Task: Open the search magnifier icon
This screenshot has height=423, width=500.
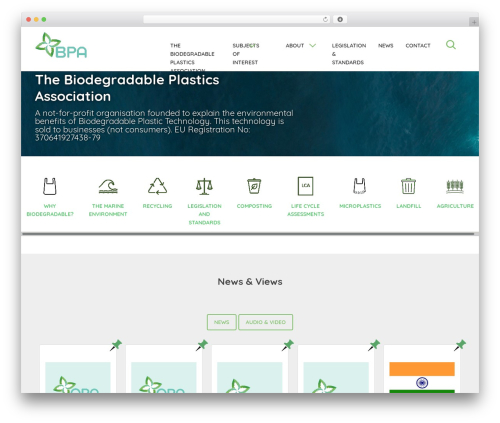Action: pyautogui.click(x=451, y=45)
